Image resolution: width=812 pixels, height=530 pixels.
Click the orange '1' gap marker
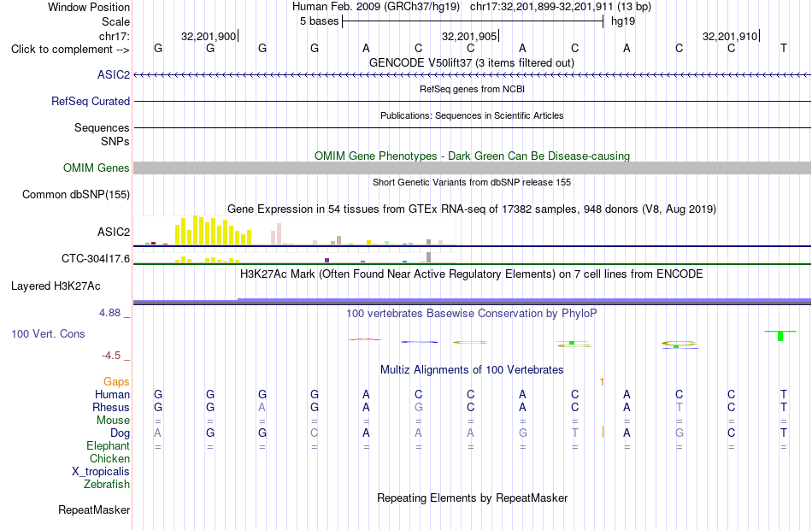click(602, 382)
